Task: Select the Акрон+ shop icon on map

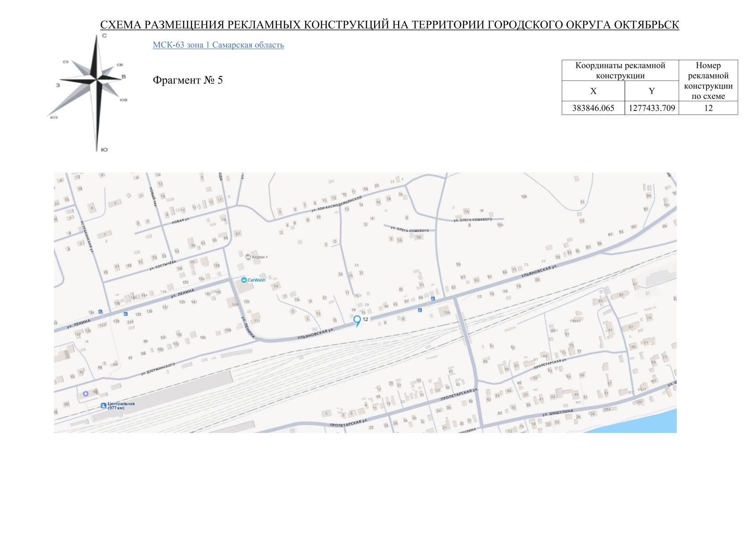Action: (x=248, y=257)
